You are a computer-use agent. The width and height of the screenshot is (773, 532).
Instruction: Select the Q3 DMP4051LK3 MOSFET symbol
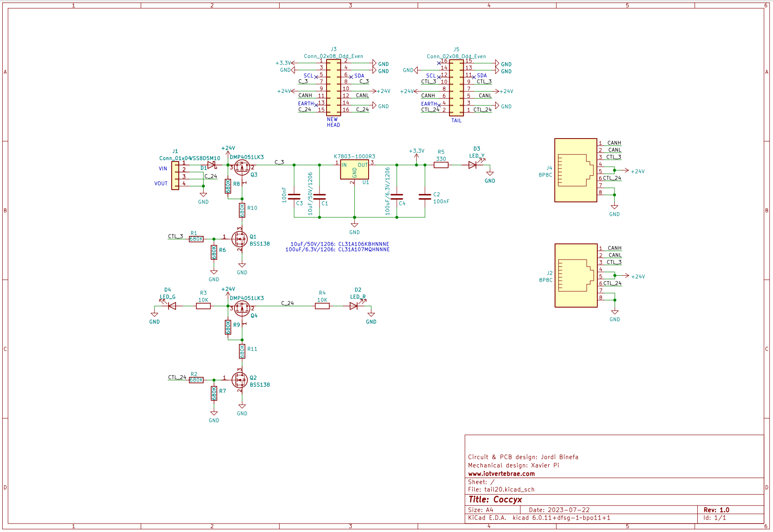coord(242,168)
